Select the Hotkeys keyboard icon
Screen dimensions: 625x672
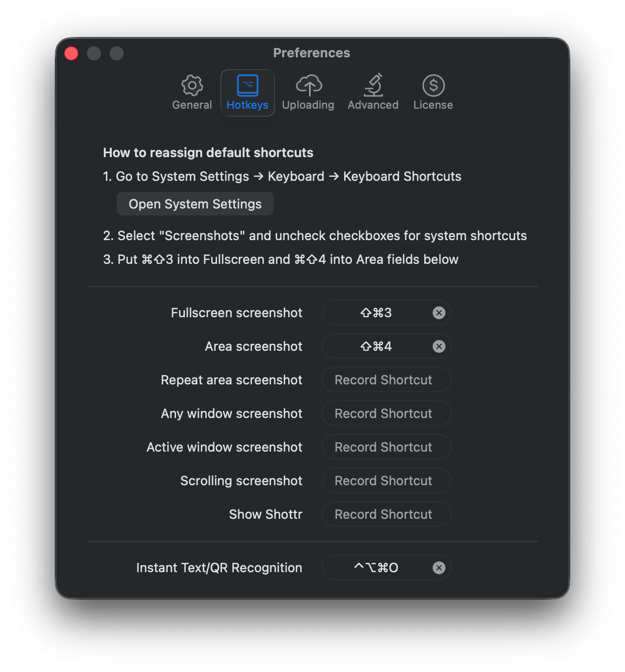pyautogui.click(x=247, y=85)
